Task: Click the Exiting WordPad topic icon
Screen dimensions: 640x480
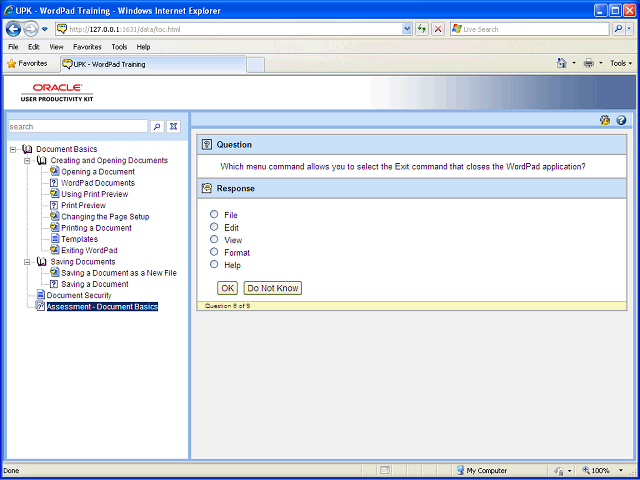Action: pyautogui.click(x=54, y=250)
